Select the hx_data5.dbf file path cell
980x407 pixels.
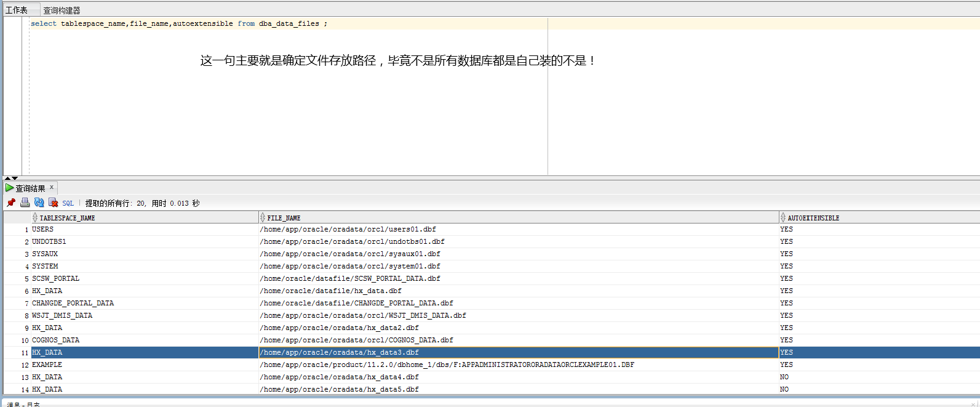(519, 389)
